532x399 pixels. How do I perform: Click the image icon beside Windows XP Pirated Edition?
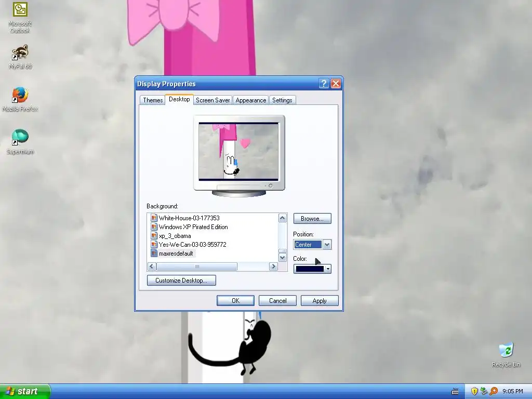(154, 227)
